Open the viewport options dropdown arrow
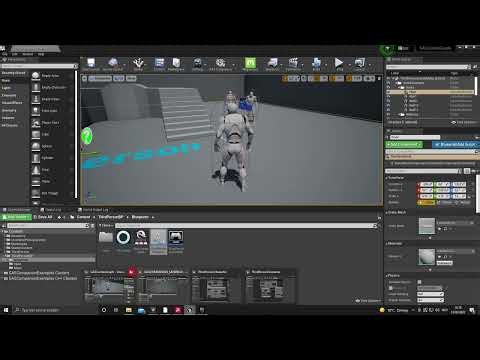The width and height of the screenshot is (480, 360). pos(85,79)
